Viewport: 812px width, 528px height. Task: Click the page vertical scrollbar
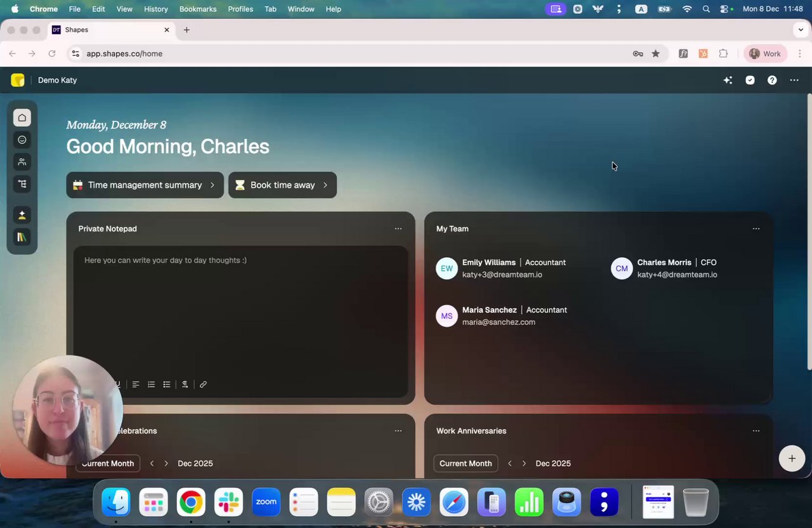809,232
